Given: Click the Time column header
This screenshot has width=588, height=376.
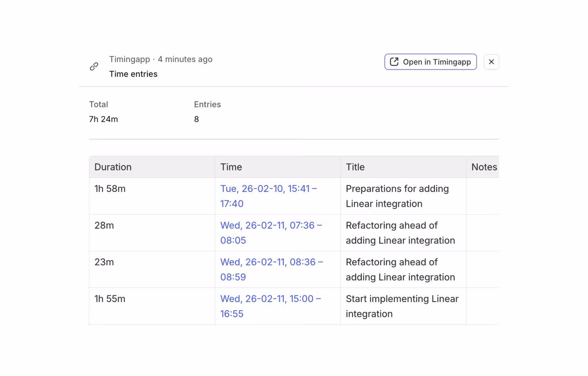Looking at the screenshot, I should pos(231,167).
